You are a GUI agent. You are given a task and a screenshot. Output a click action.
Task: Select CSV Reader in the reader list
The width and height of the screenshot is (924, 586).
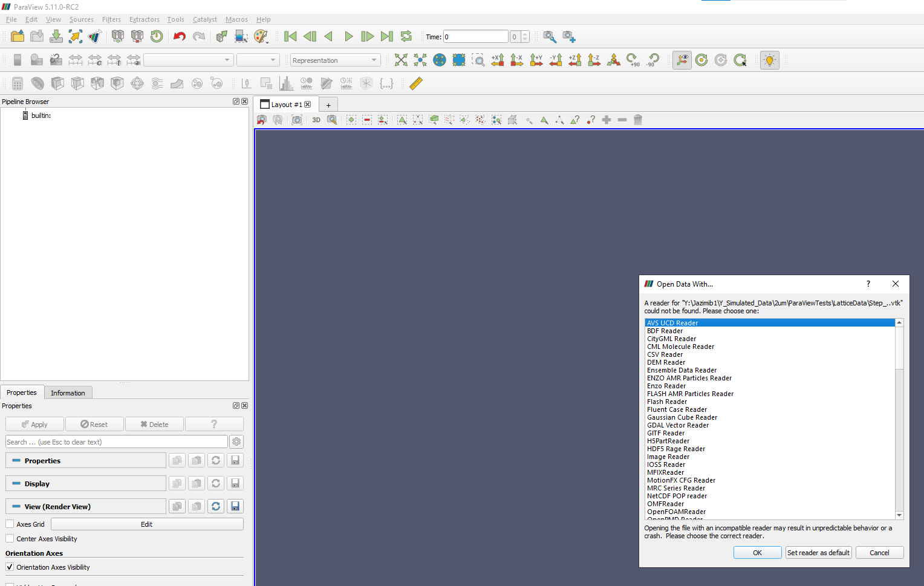[x=770, y=355]
